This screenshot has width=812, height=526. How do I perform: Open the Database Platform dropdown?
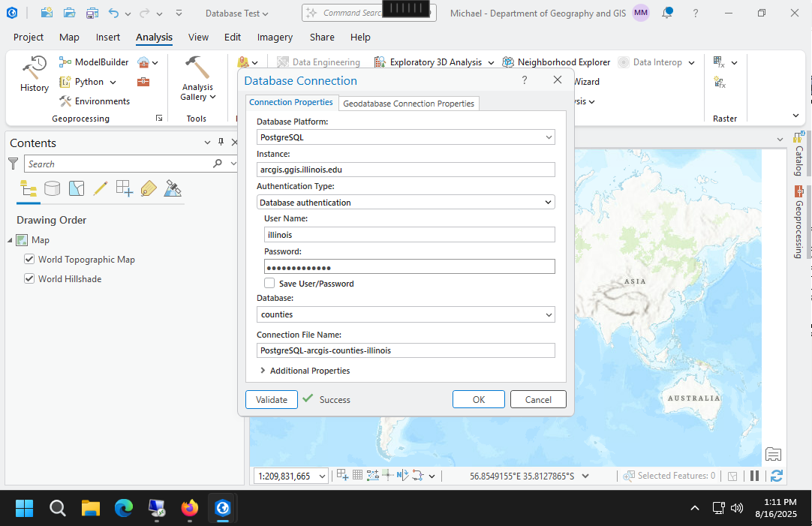pos(405,137)
